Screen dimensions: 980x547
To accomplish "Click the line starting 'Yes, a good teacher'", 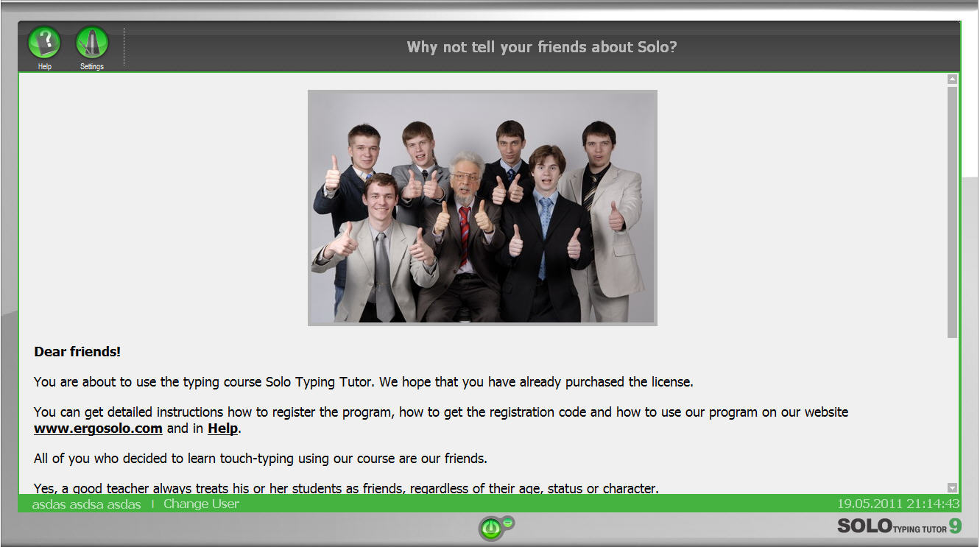I will [x=346, y=488].
